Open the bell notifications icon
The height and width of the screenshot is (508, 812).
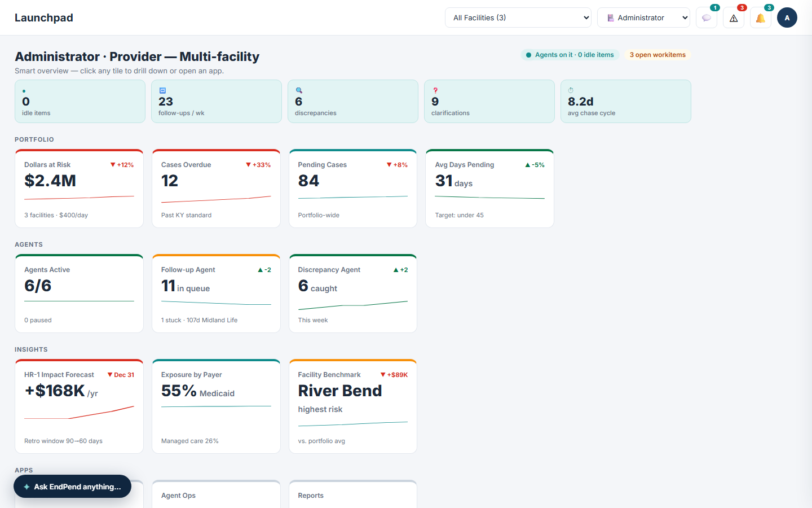(761, 17)
